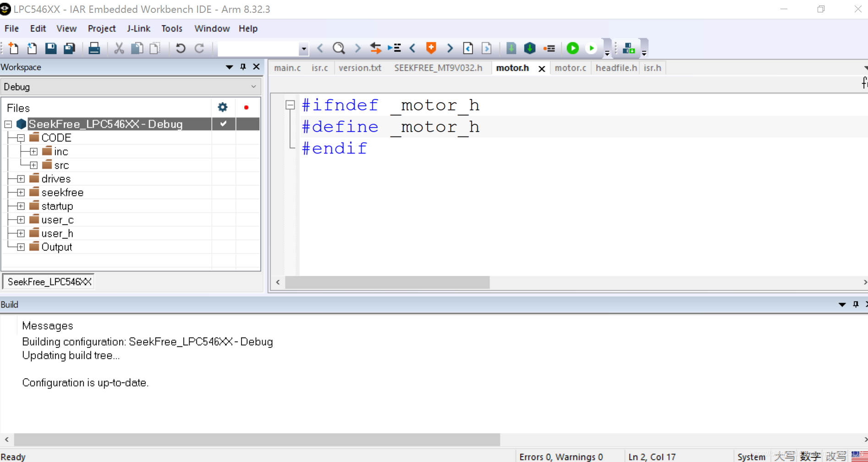
Task: Open the Tools menu
Action: coord(172,28)
